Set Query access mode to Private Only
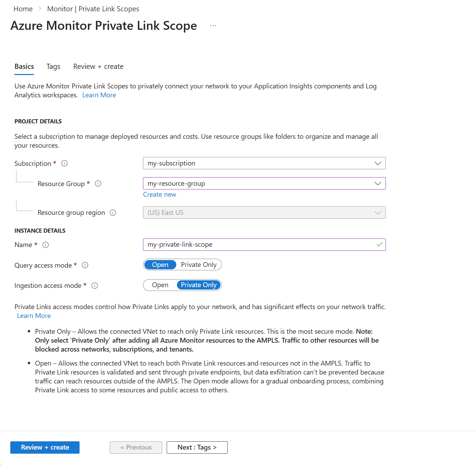Image resolution: width=476 pixels, height=466 pixels. [x=199, y=265]
